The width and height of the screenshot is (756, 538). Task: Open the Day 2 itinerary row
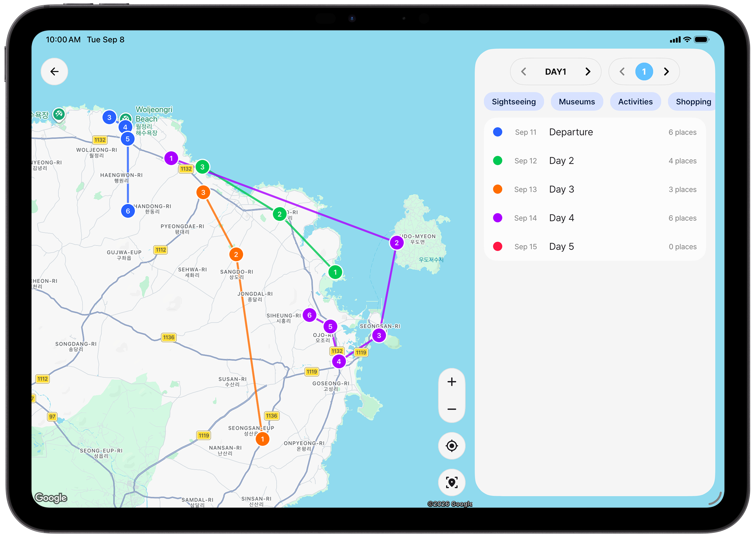click(x=595, y=161)
